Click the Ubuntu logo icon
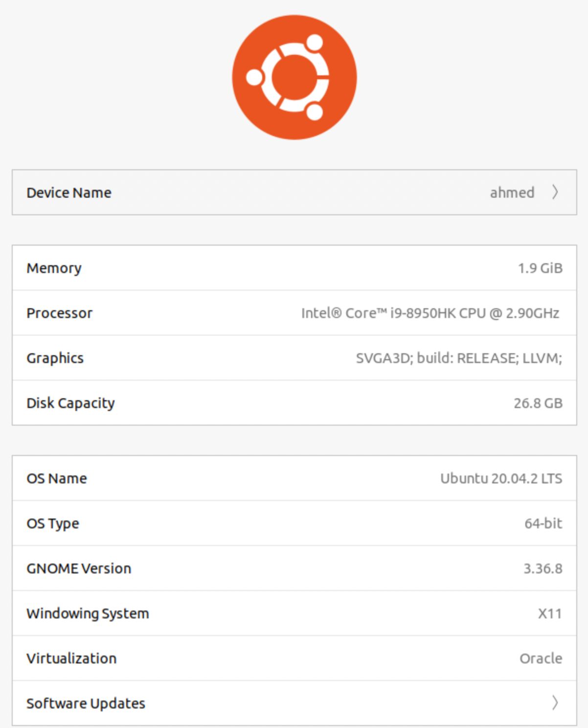Viewport: 588px width, 728px height. pyautogui.click(x=294, y=77)
